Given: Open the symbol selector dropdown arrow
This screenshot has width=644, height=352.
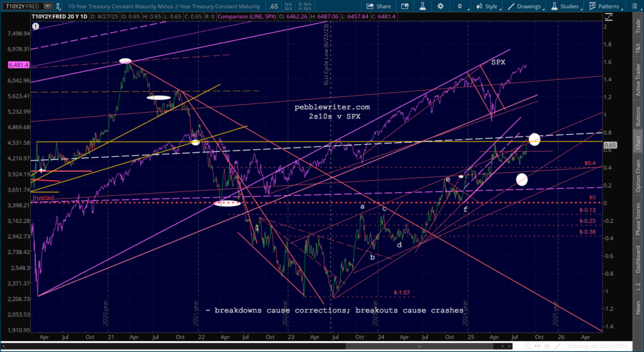Looking at the screenshot, I should coord(48,6).
